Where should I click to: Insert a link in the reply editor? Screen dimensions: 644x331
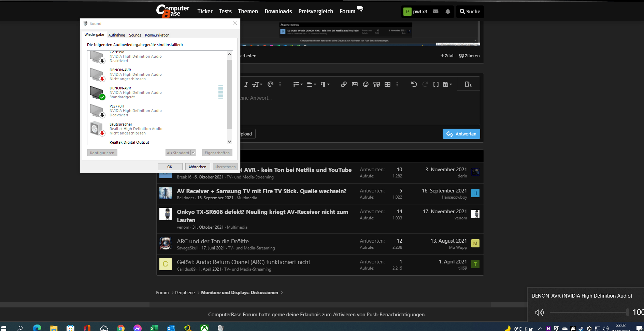point(344,84)
